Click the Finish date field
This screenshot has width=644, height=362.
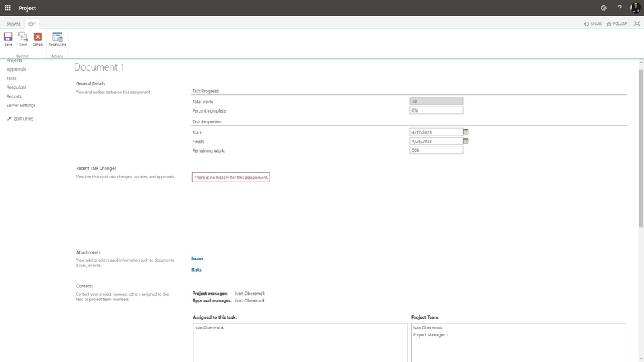[x=436, y=141]
